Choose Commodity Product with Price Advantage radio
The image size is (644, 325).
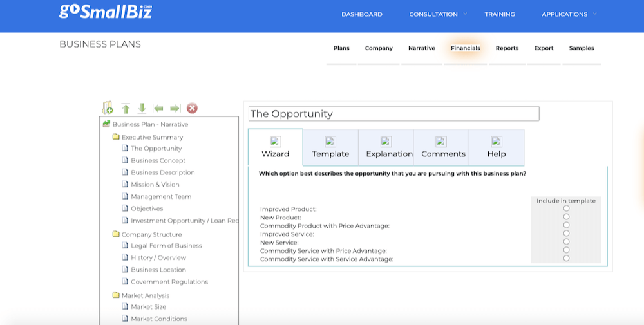pyautogui.click(x=566, y=225)
